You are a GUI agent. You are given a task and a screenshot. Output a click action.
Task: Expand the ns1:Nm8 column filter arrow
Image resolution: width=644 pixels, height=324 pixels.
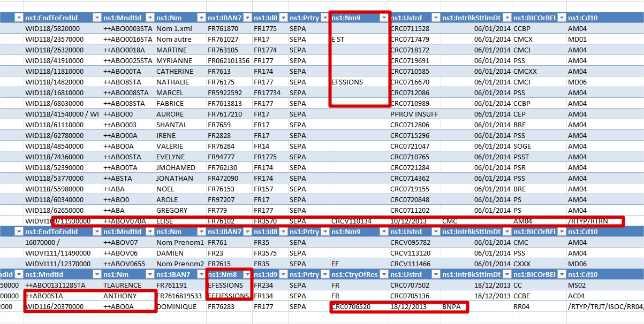(246, 274)
